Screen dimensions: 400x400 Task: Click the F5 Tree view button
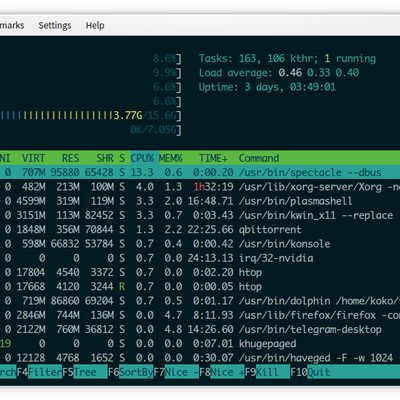[85, 372]
